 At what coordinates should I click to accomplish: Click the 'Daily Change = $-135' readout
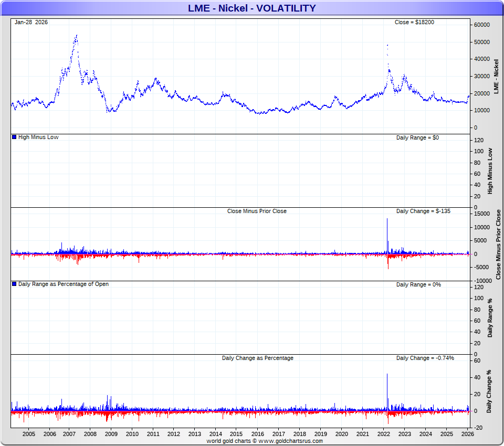pos(423,211)
